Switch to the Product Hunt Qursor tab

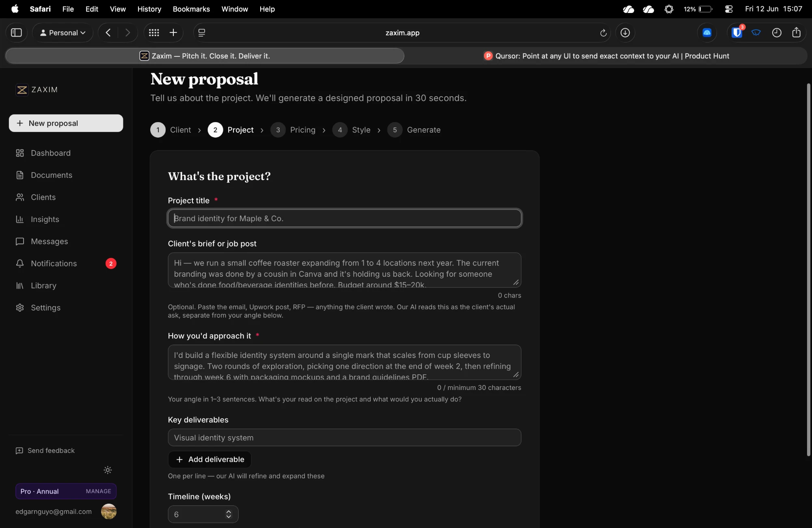pyautogui.click(x=606, y=56)
